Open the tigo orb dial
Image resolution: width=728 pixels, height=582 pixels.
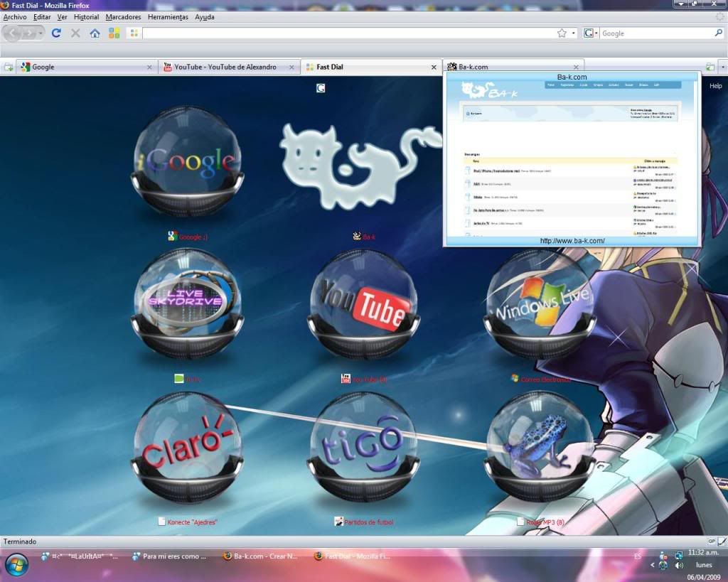[x=363, y=447]
